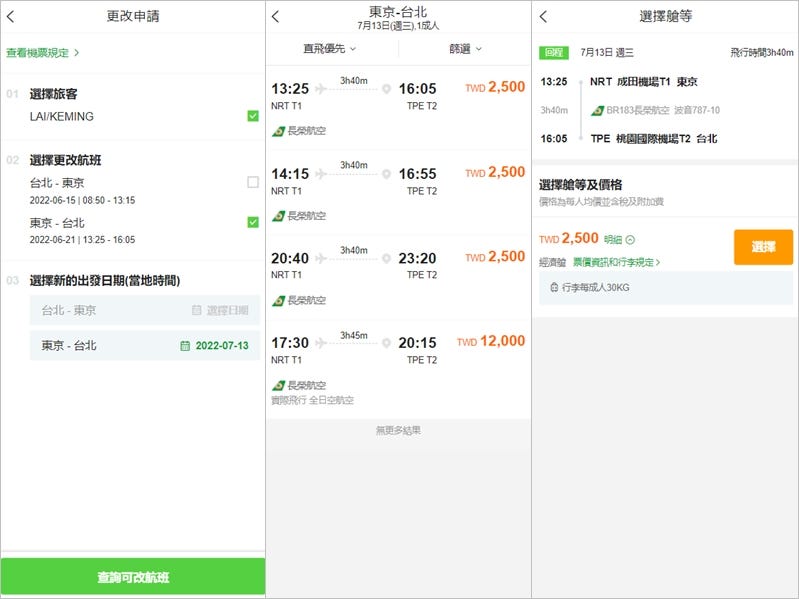Click airplane icon on the 17:30 flight row
Viewport: 799px width, 599px height.
[x=321, y=343]
